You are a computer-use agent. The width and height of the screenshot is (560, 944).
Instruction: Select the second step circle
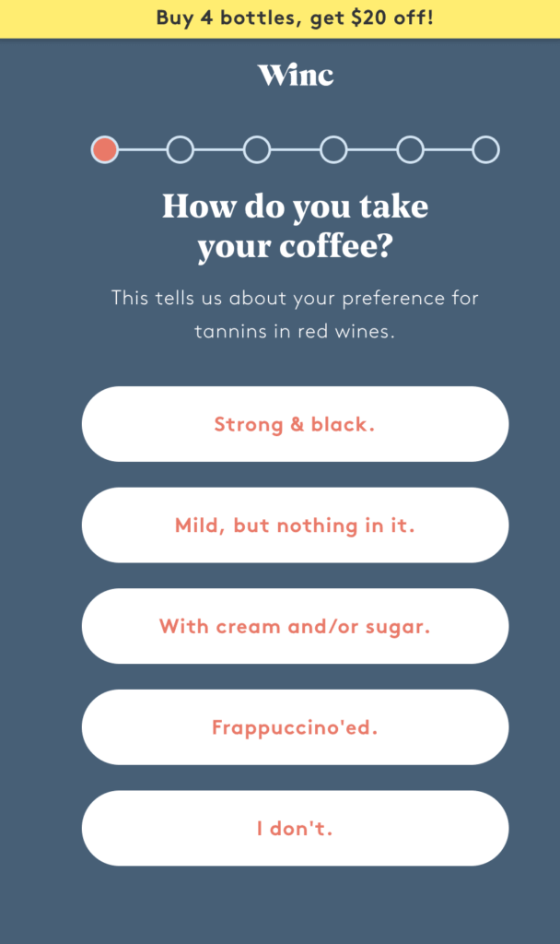(x=181, y=148)
